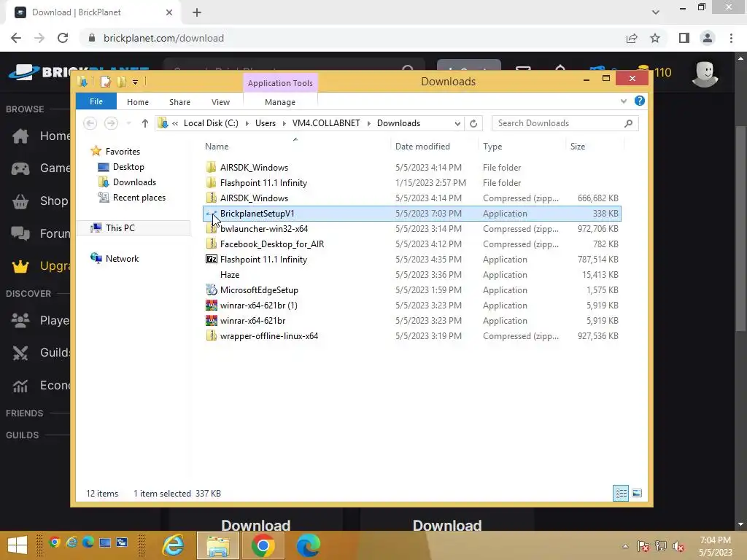This screenshot has width=747, height=560.
Task: Click brickplanet.com/download address bar
Action: pyautogui.click(x=163, y=38)
